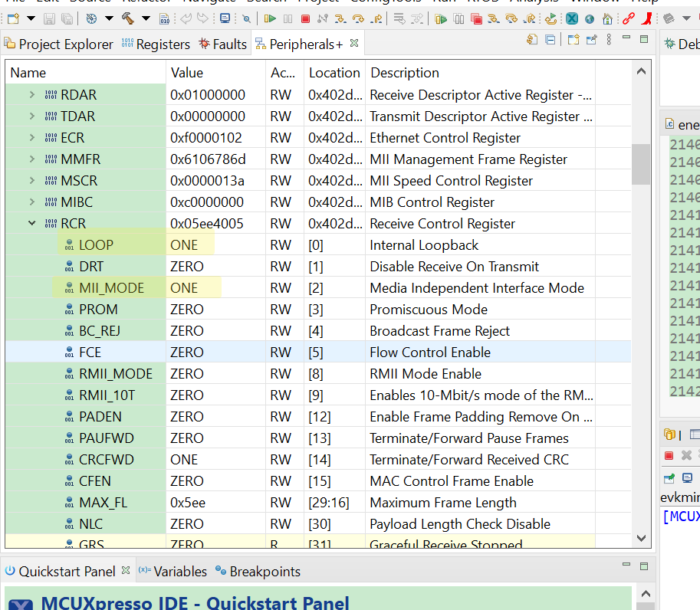Screen dimensions: 700x610
Task: Toggle the MII_MODE bit value
Action: pyautogui.click(x=190, y=287)
